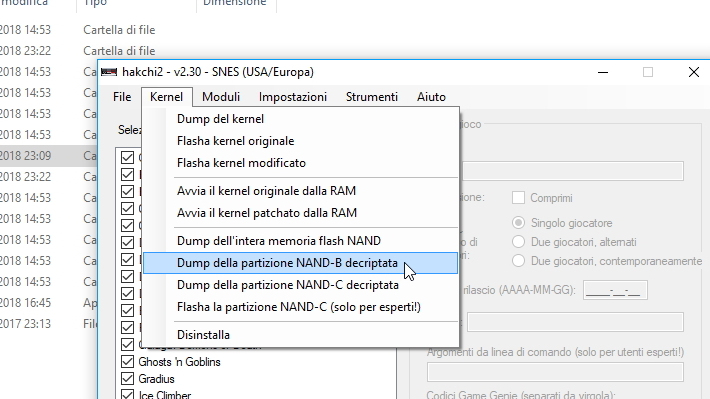Click the hakchi2 app icon in title bar
The image size is (710, 399).
[109, 72]
